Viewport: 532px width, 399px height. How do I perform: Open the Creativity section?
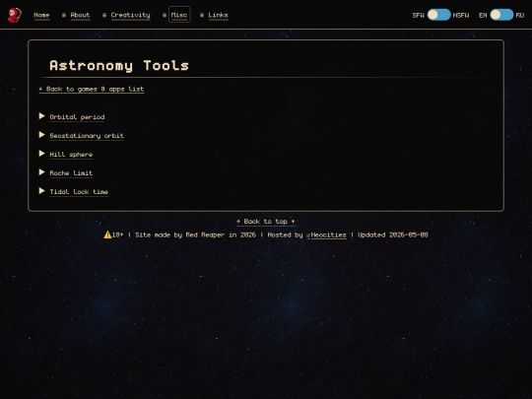coord(130,15)
